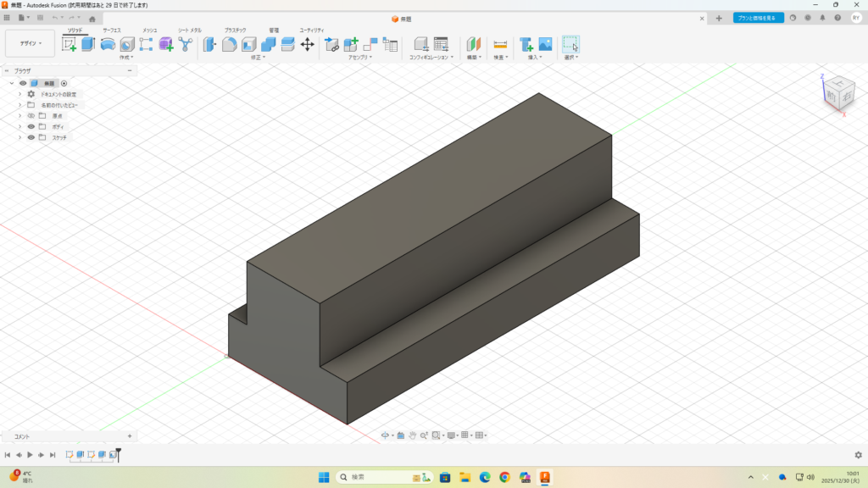Hide the ボディ folder via eye icon
This screenshot has width=868, height=488.
(x=31, y=126)
